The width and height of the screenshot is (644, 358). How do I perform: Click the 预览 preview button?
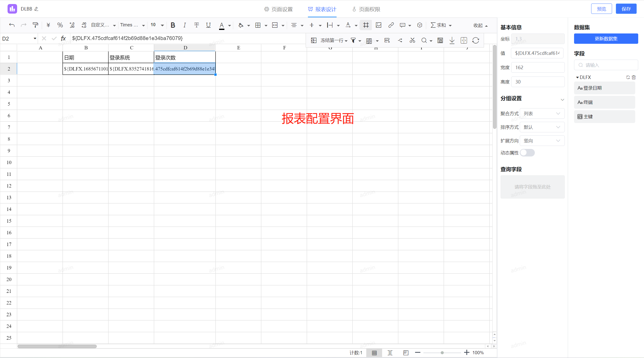click(601, 9)
